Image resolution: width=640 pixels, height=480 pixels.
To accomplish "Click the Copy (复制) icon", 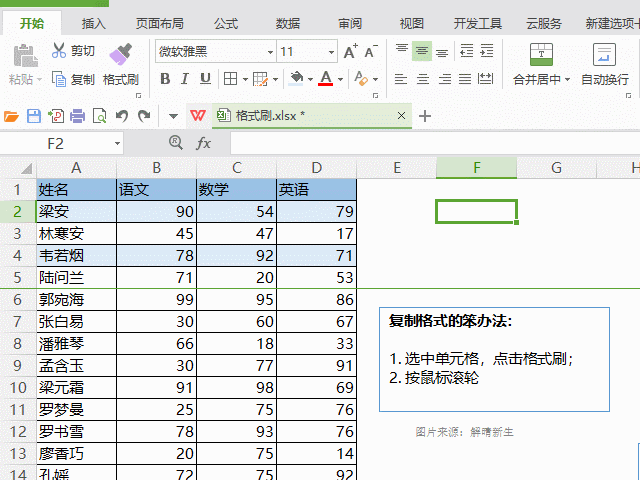I will (x=59, y=79).
